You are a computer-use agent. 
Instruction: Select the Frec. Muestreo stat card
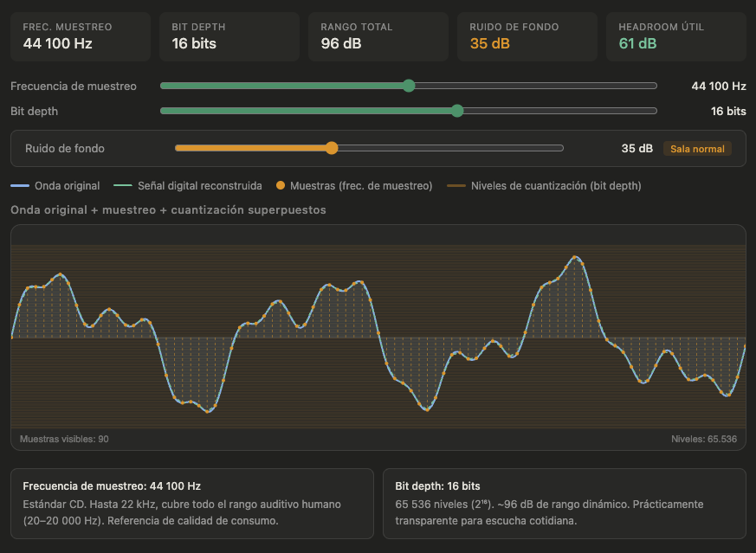(x=81, y=36)
